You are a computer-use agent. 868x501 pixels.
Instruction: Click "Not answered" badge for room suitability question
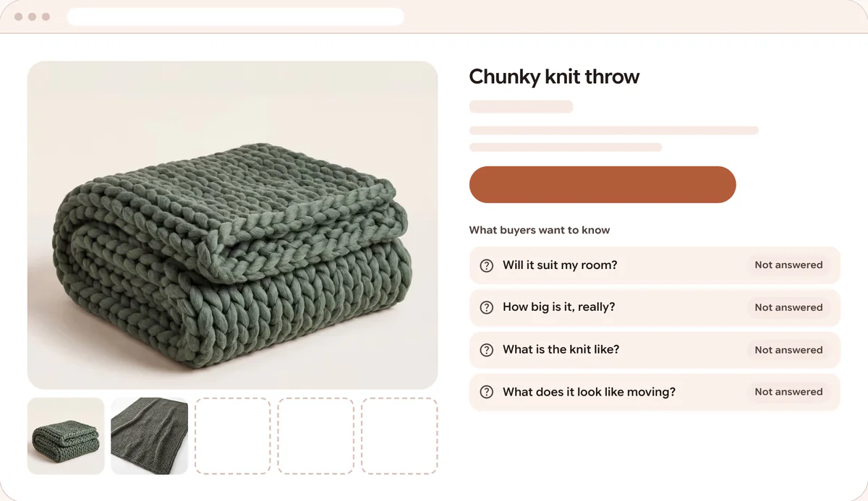coord(788,265)
